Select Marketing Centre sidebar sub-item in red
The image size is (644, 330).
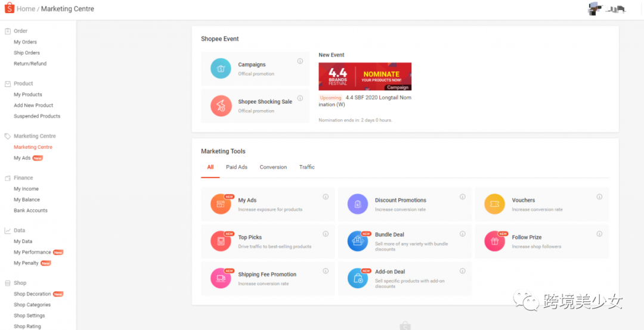33,147
